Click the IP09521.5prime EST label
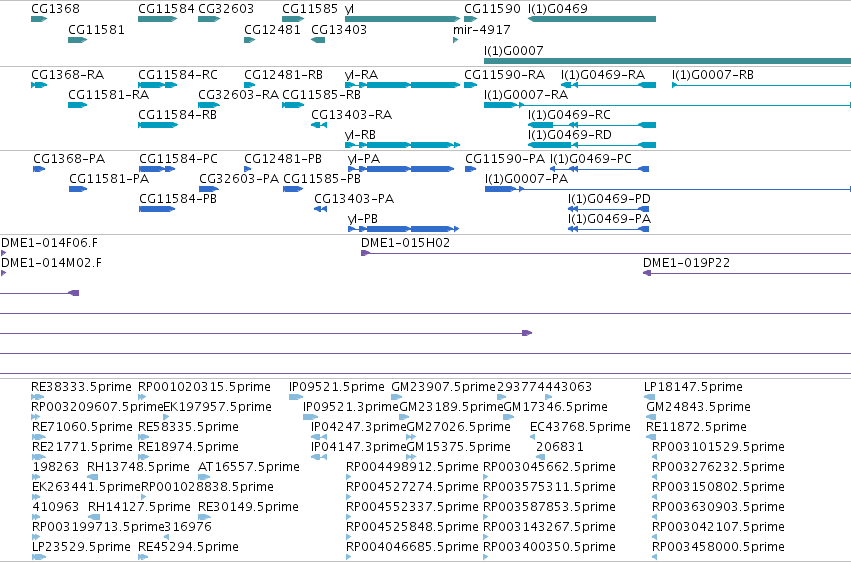Image resolution: width=851 pixels, height=562 pixels. point(337,387)
